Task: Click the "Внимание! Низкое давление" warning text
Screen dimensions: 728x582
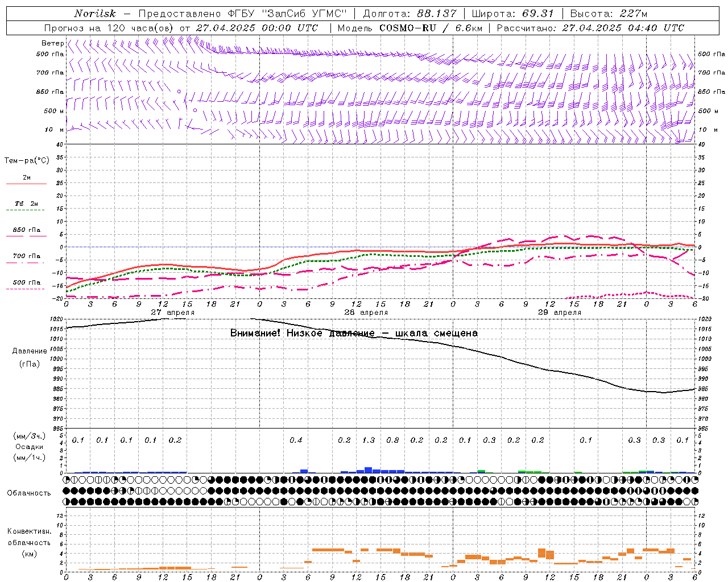Action: click(302, 333)
